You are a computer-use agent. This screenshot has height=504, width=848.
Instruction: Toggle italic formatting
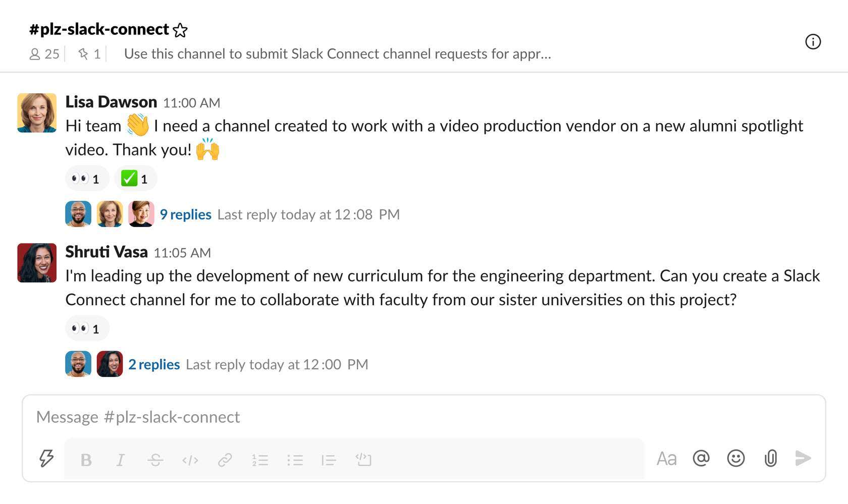[120, 460]
